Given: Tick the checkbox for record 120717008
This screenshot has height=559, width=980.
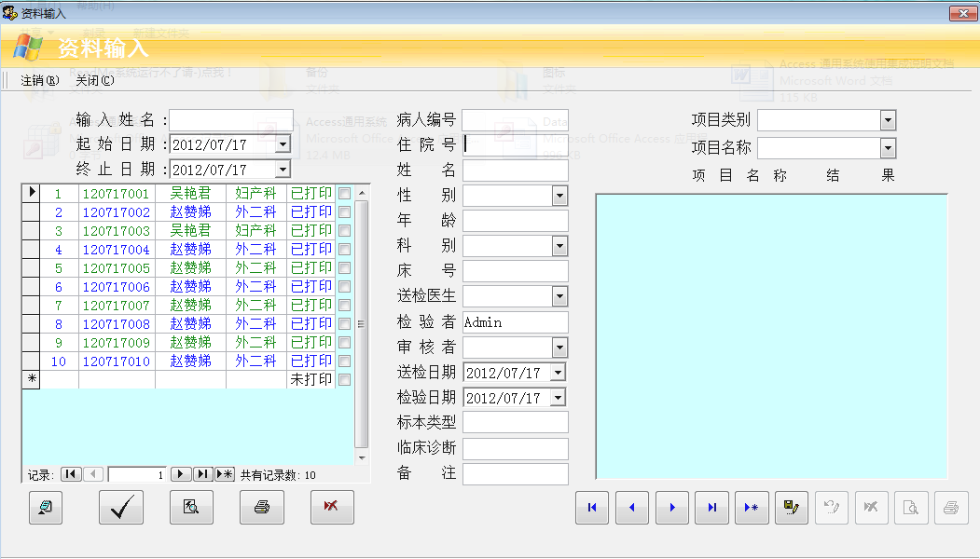Looking at the screenshot, I should 344,323.
